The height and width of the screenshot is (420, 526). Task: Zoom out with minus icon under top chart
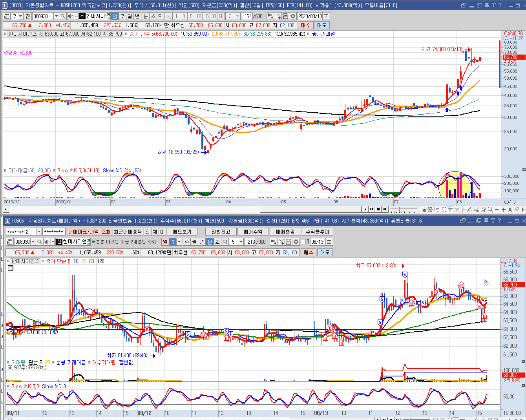pyautogui.click(x=497, y=209)
